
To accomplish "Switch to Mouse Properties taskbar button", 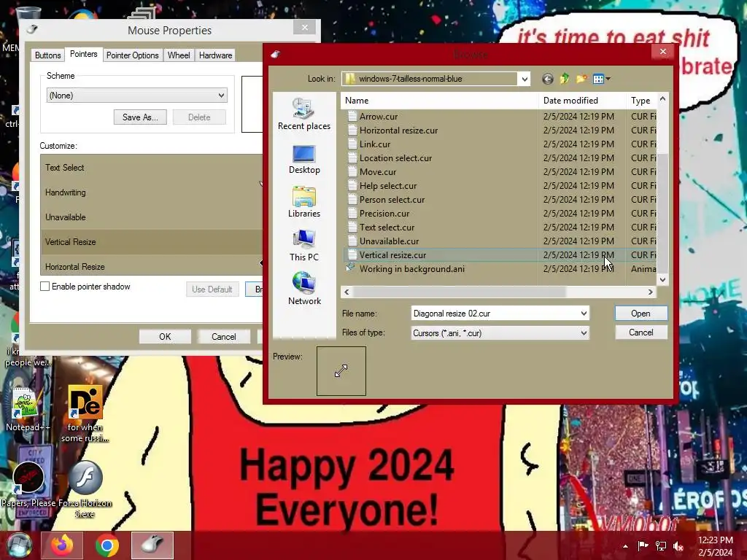I will 152,545.
